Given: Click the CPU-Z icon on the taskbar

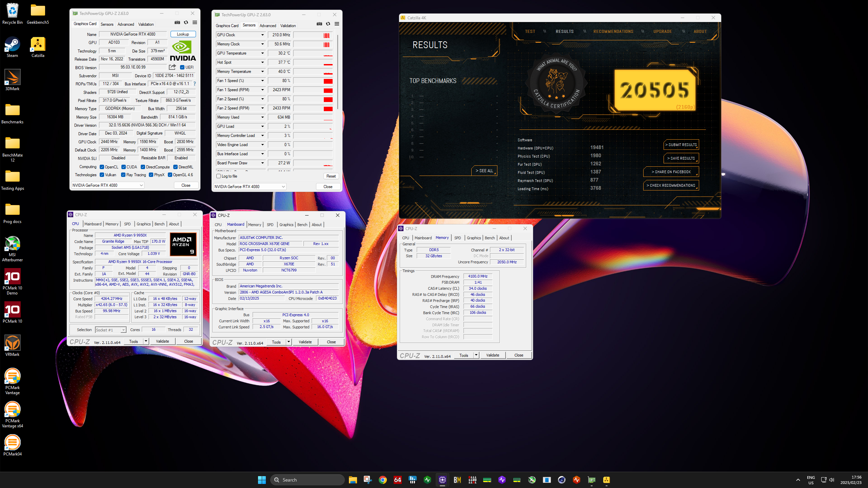Looking at the screenshot, I should pyautogui.click(x=442, y=480).
